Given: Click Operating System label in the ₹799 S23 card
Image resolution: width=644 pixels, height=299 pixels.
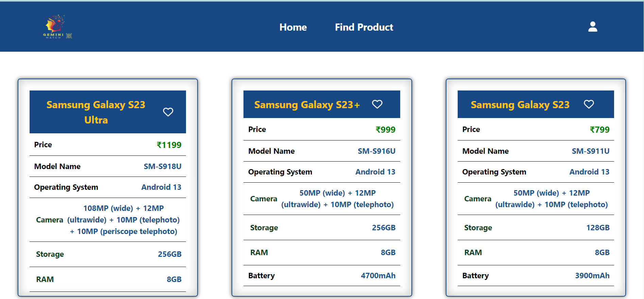Looking at the screenshot, I should click(x=494, y=172).
